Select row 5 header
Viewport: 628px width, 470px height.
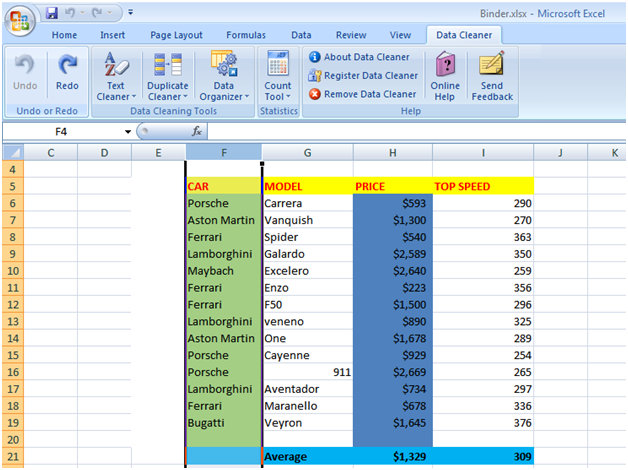[13, 187]
